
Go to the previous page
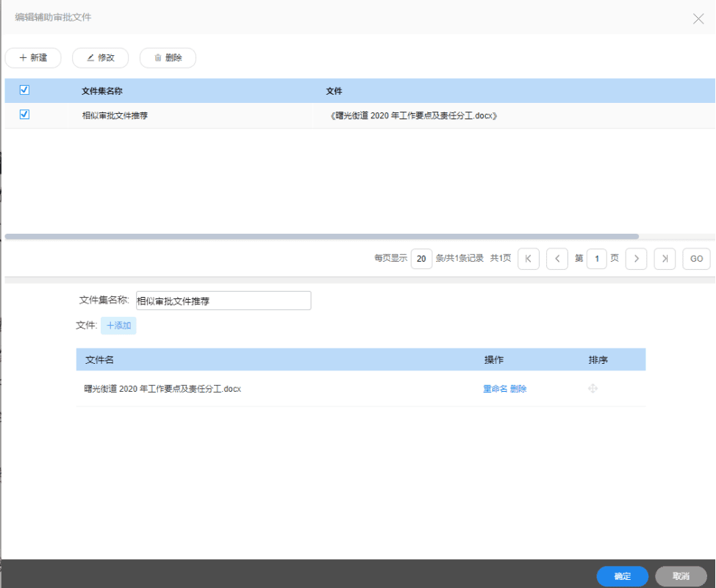[557, 259]
